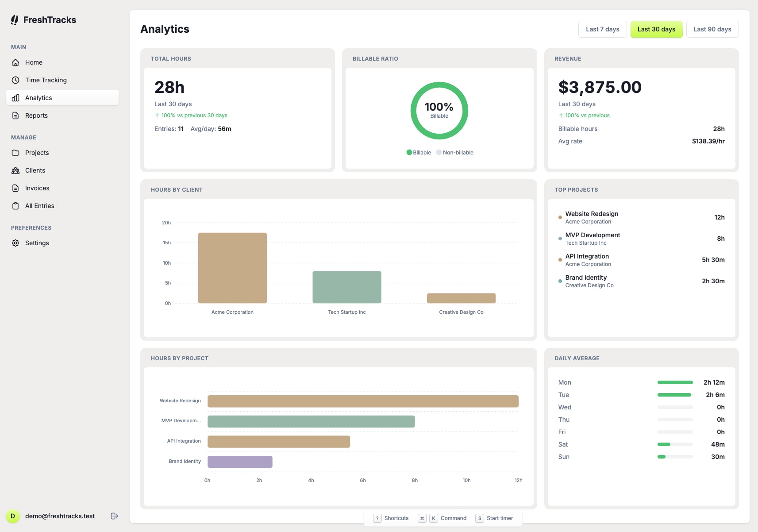Select the Last 90 days tab
Screen dimensions: 758x532
point(712,29)
